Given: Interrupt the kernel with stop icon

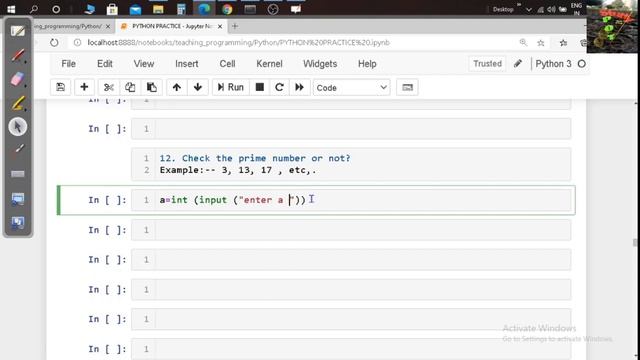Looking at the screenshot, I should (260, 87).
